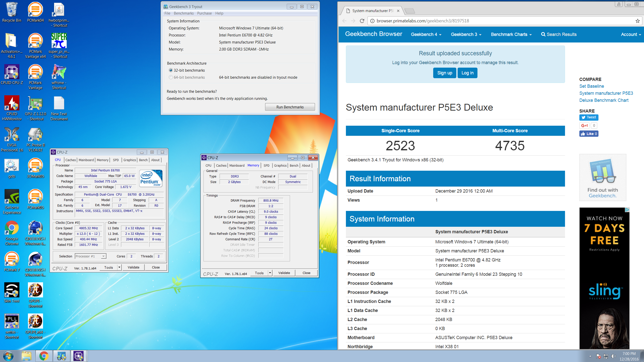Switch to SPD tab in Memory CPU-Z

point(266,165)
